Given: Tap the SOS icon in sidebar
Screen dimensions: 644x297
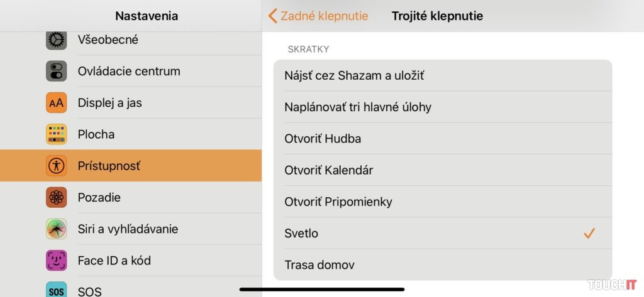Looking at the screenshot, I should [x=57, y=290].
